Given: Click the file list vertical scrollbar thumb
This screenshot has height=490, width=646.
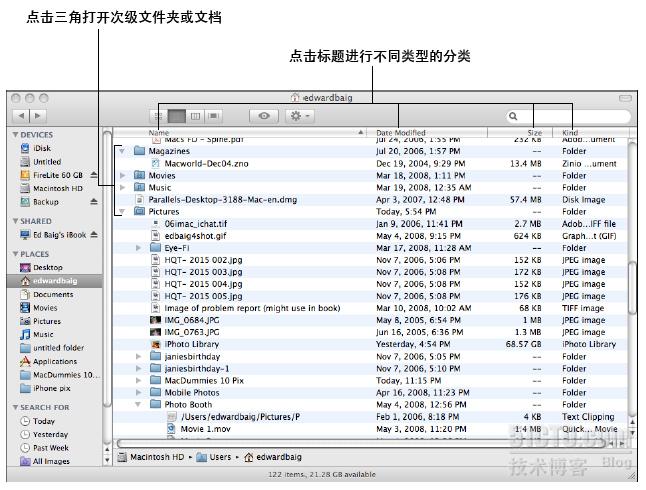Looking at the screenshot, I should (632, 288).
